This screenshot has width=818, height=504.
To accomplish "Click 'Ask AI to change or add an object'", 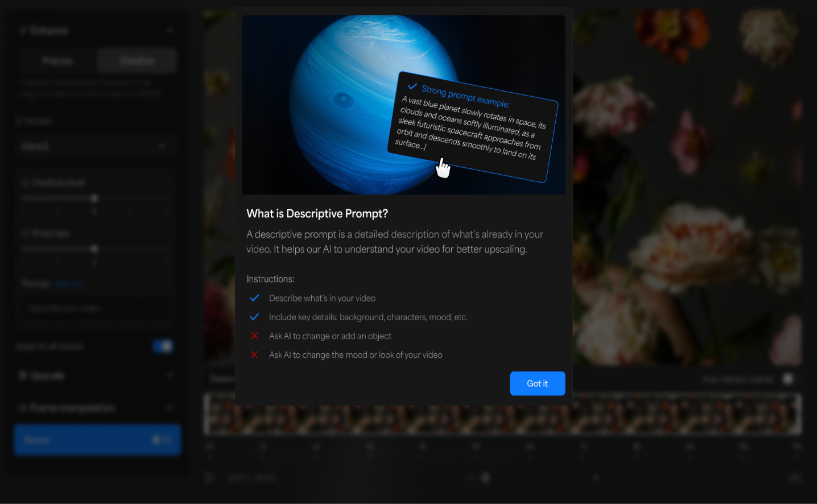I will 330,336.
